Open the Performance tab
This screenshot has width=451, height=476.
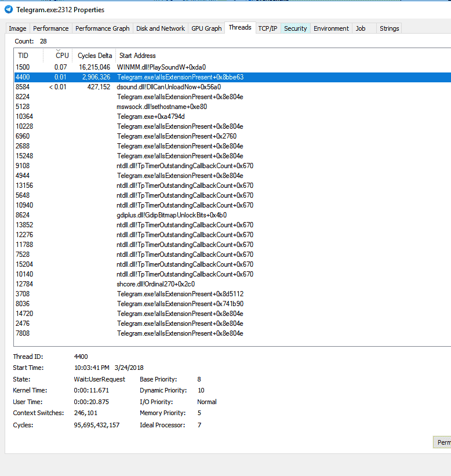(50, 28)
